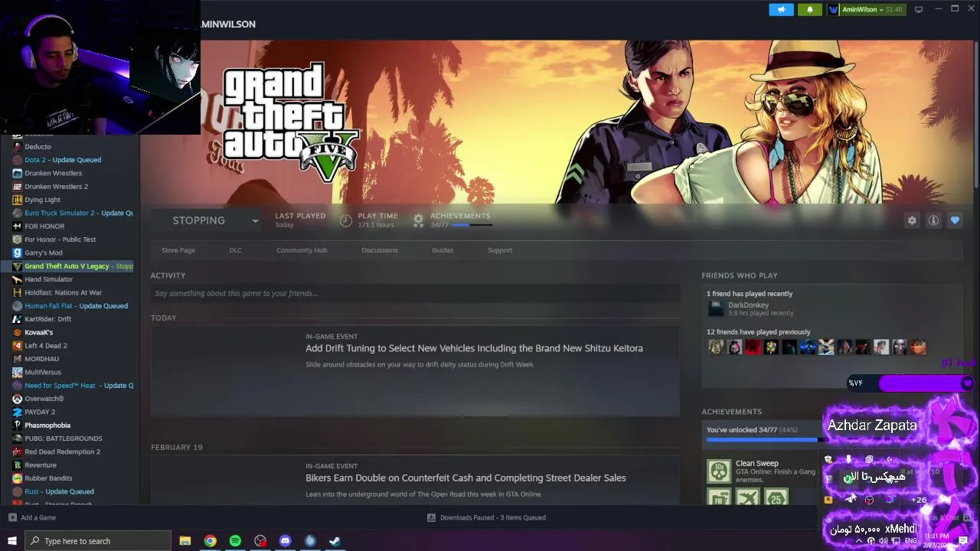The height and width of the screenshot is (551, 980).
Task: Click the Hand Simulator game icon
Action: 17,279
